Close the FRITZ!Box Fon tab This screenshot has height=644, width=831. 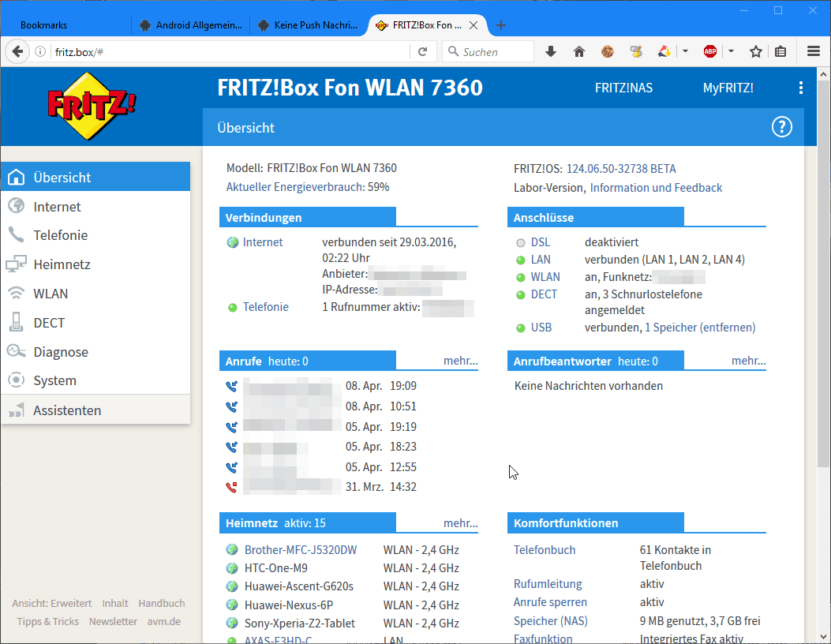(x=474, y=25)
